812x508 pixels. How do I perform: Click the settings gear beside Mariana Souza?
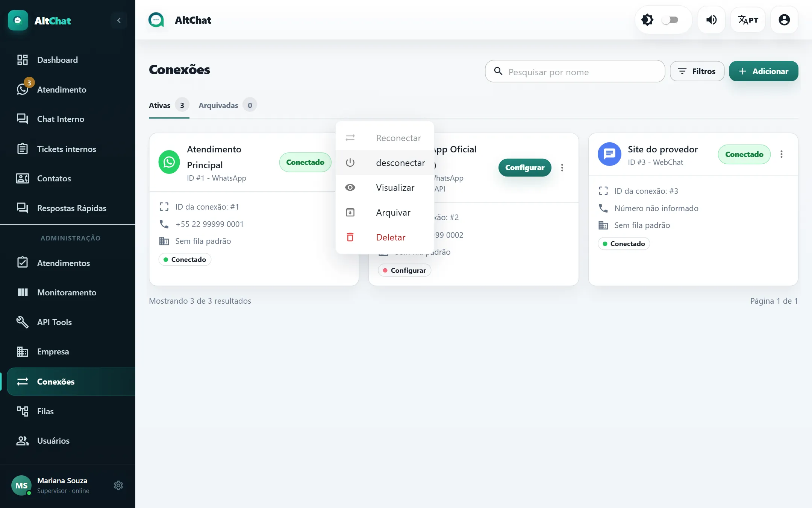point(118,485)
